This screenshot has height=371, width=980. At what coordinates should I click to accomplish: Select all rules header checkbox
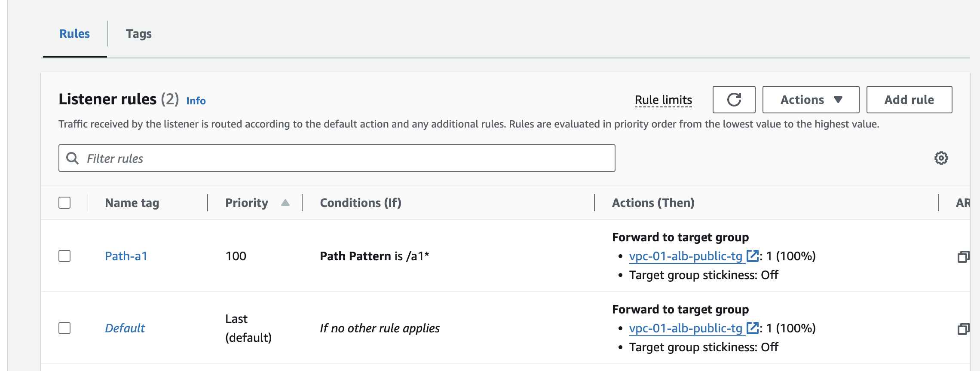coord(64,203)
